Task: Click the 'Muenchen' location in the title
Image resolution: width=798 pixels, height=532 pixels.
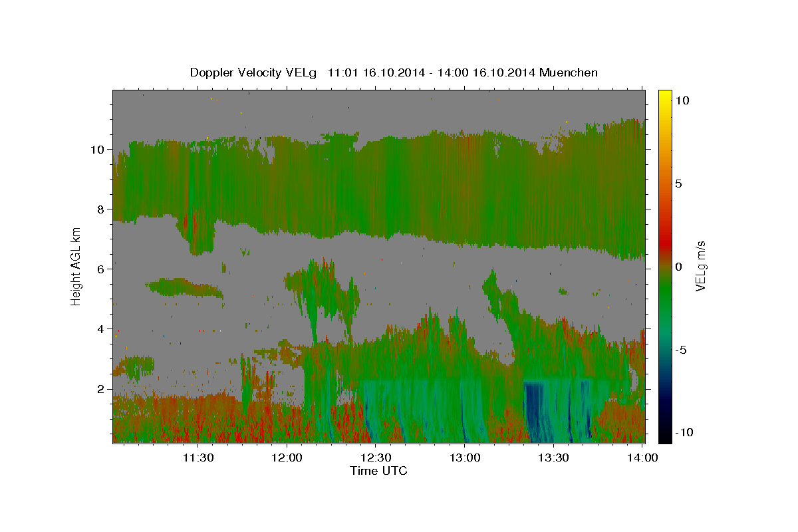Action: 569,72
